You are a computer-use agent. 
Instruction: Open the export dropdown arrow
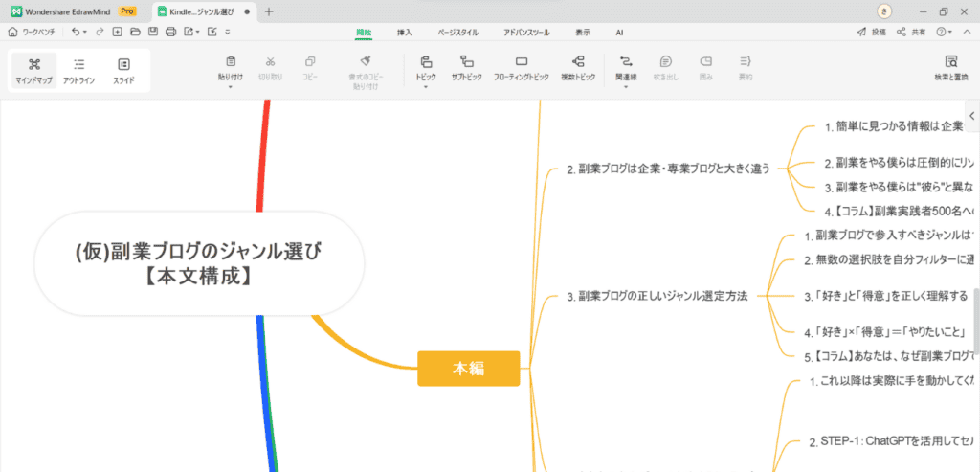click(x=197, y=32)
